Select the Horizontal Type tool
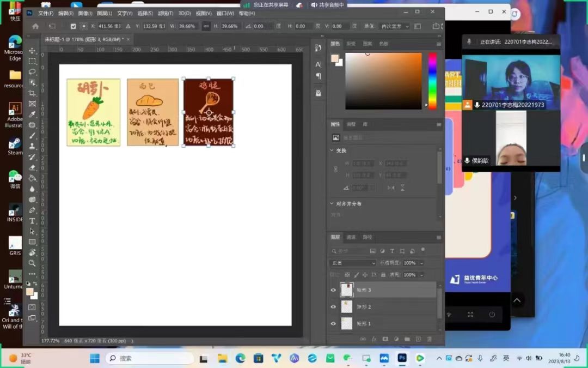 (x=32, y=221)
